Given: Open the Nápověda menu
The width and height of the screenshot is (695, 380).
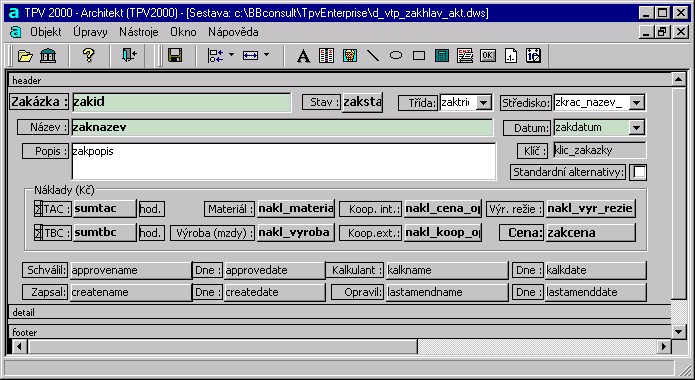Looking at the screenshot, I should (233, 32).
